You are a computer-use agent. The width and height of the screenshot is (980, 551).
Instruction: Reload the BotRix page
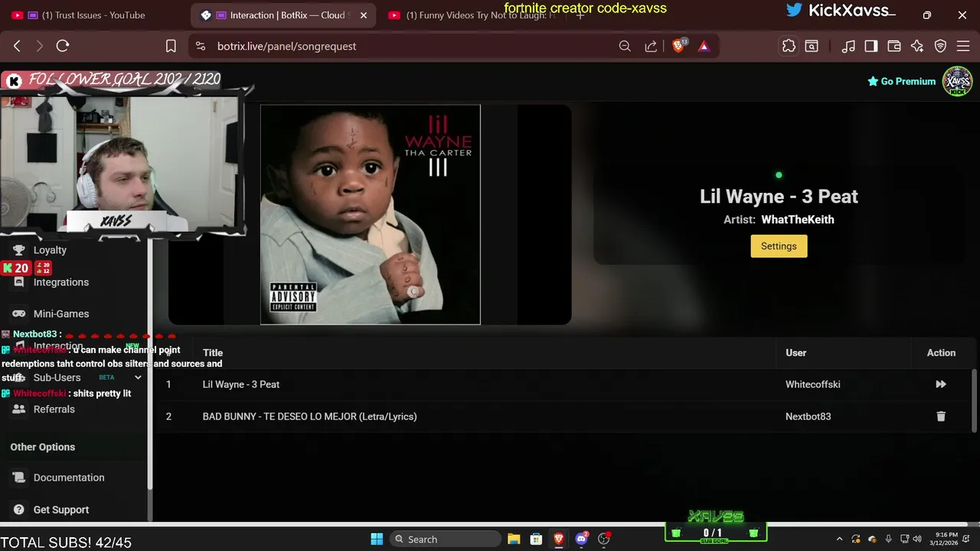coord(63,46)
